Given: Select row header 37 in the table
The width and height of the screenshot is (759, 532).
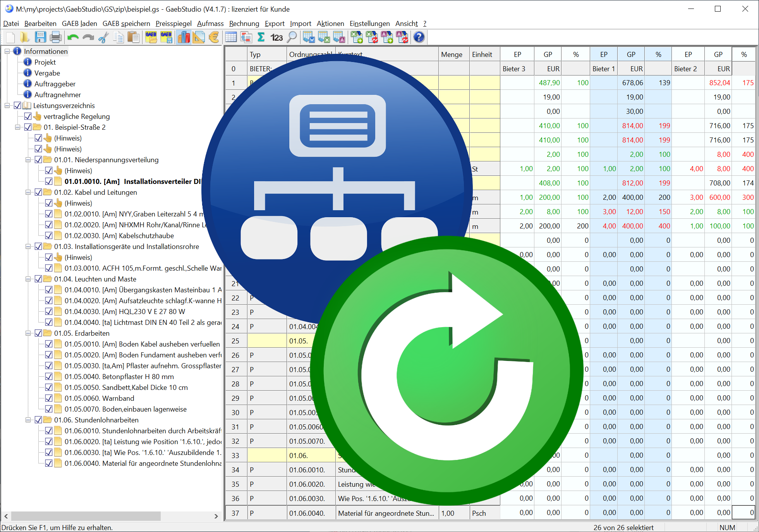Looking at the screenshot, I should click(x=236, y=513).
